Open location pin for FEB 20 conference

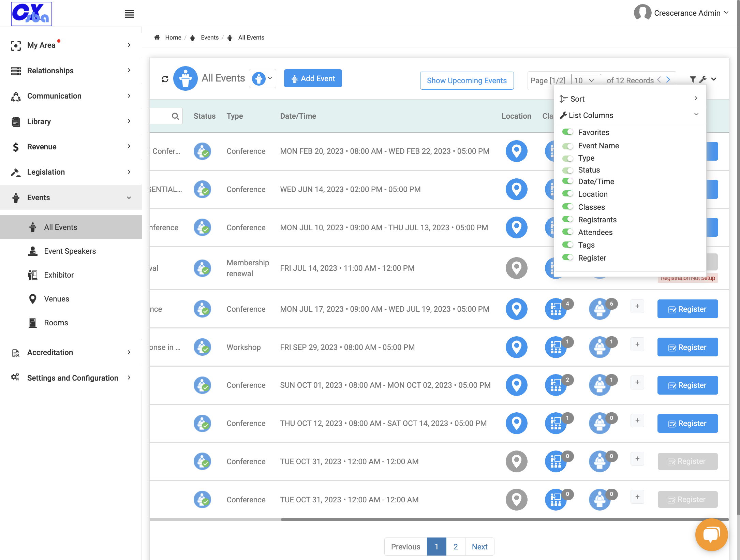coord(516,151)
